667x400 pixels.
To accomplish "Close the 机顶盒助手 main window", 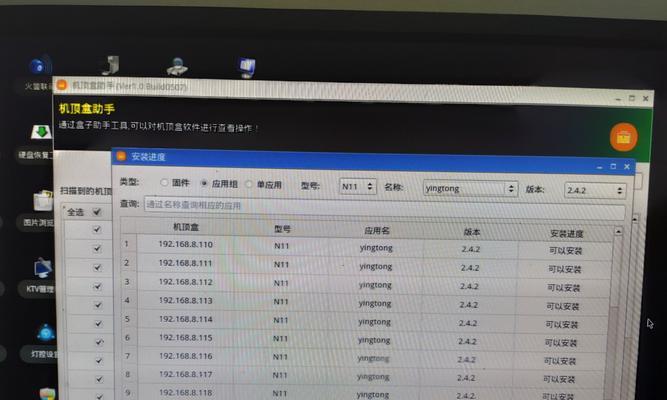I will pyautogui.click(x=646, y=98).
